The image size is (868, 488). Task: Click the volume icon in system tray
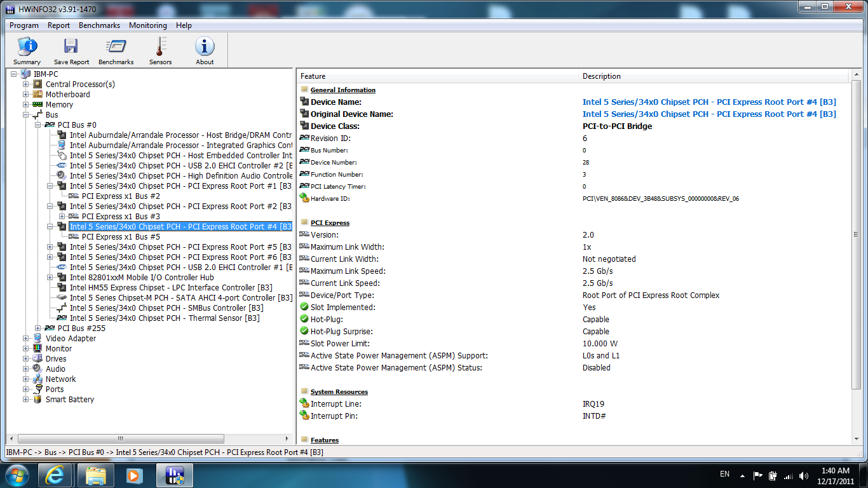click(804, 475)
